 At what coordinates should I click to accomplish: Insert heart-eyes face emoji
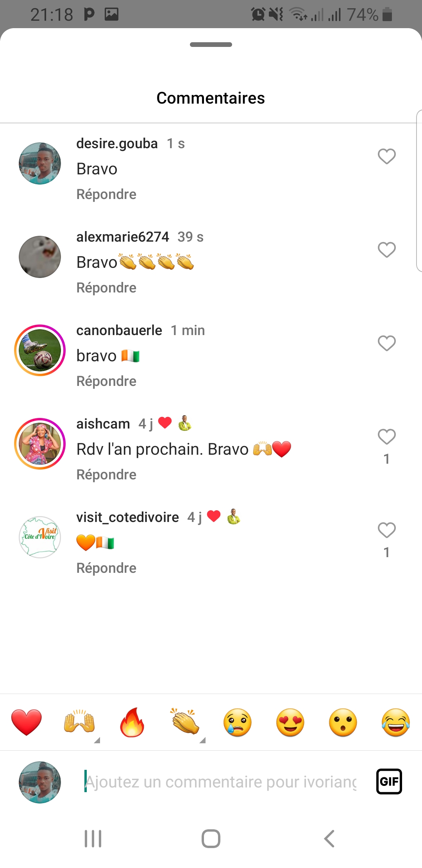(x=290, y=722)
